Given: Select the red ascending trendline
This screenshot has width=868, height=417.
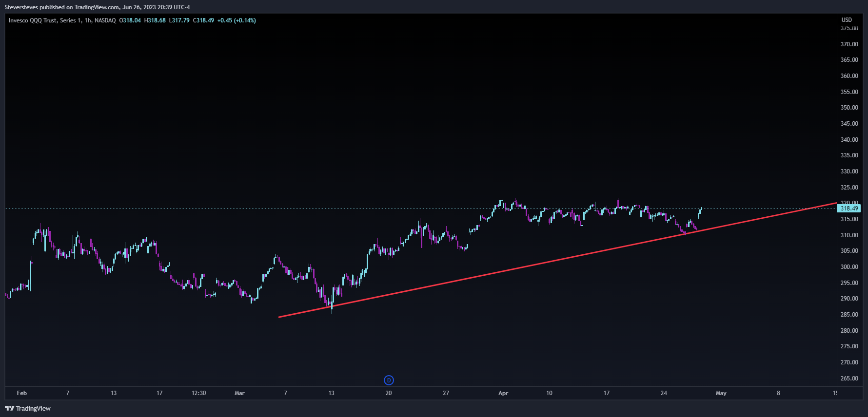Looking at the screenshot, I should (557, 260).
